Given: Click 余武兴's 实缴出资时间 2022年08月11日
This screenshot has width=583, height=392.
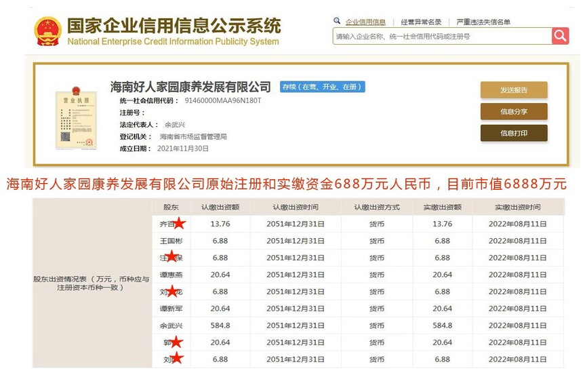Looking at the screenshot, I should pos(517,326).
